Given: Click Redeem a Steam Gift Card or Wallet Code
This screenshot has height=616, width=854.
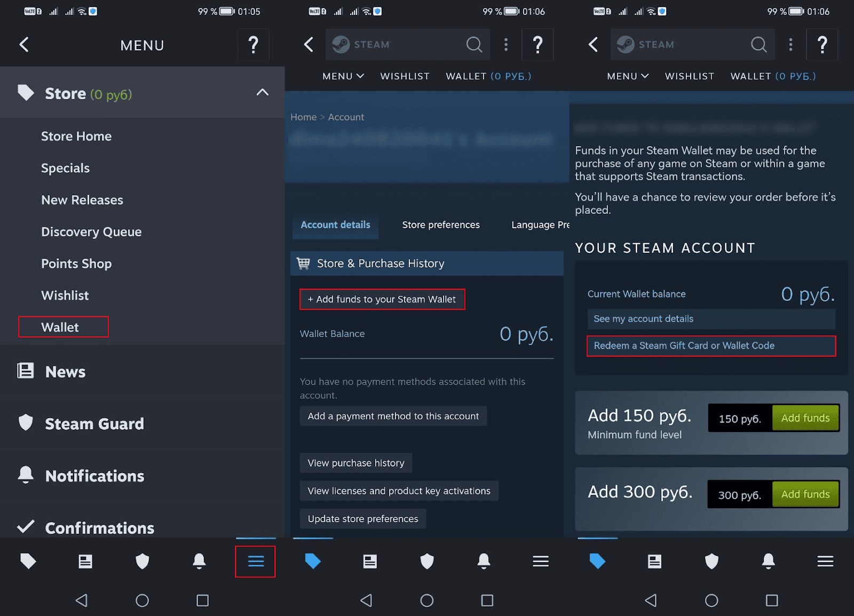Looking at the screenshot, I should point(711,346).
